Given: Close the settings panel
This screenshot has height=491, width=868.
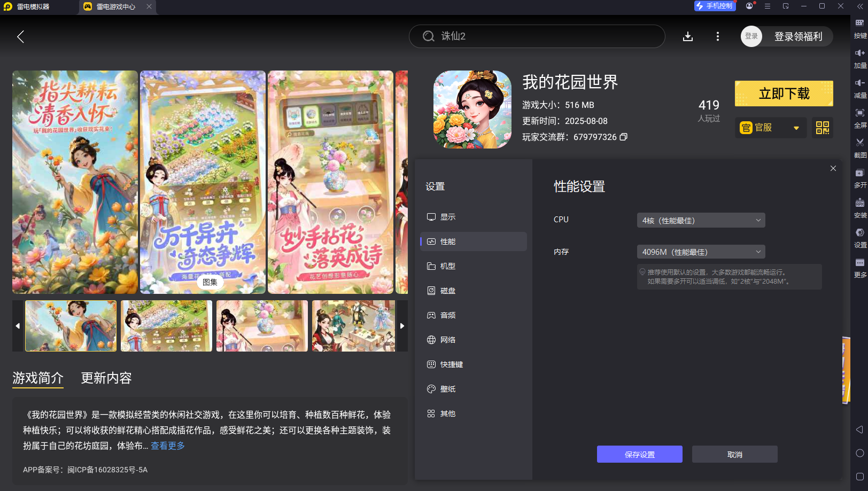Looking at the screenshot, I should tap(833, 168).
